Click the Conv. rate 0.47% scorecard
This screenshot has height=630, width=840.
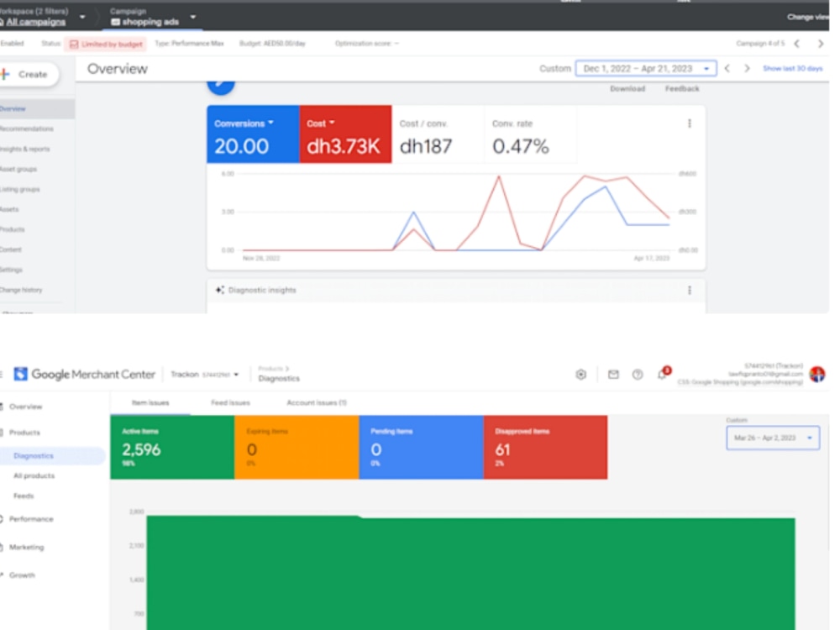pyautogui.click(x=530, y=134)
